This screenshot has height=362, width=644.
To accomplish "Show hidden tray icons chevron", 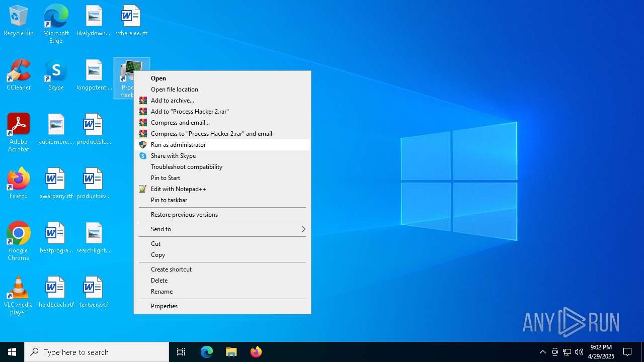I will point(543,352).
